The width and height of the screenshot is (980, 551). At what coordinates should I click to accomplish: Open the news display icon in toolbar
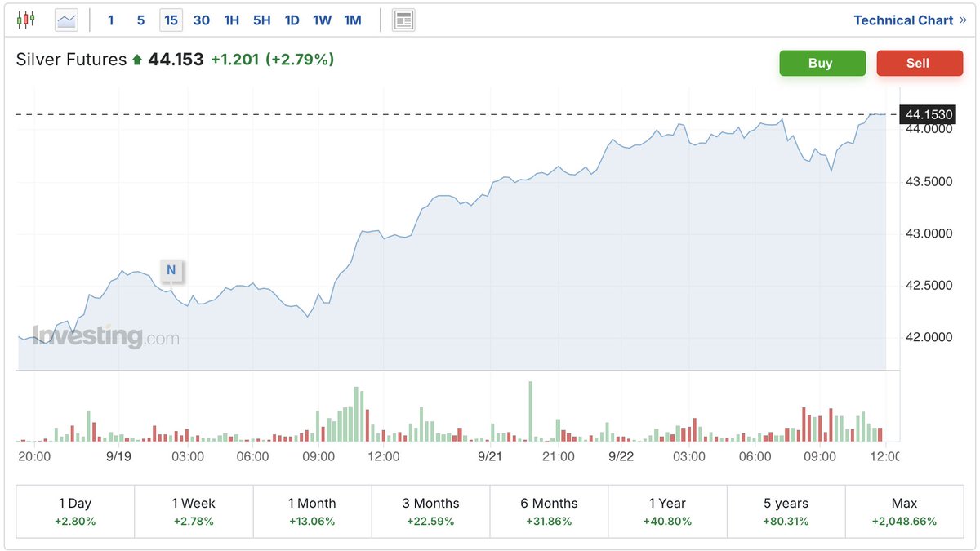coord(403,20)
